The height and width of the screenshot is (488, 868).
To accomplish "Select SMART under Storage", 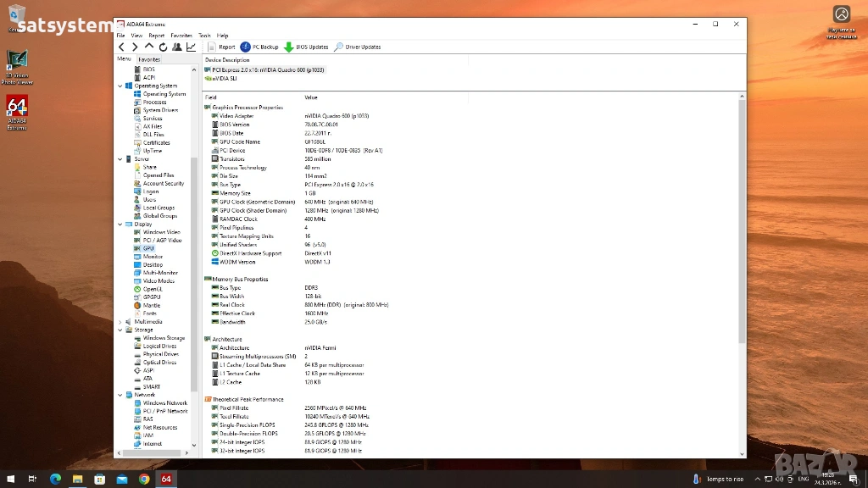I will click(152, 386).
